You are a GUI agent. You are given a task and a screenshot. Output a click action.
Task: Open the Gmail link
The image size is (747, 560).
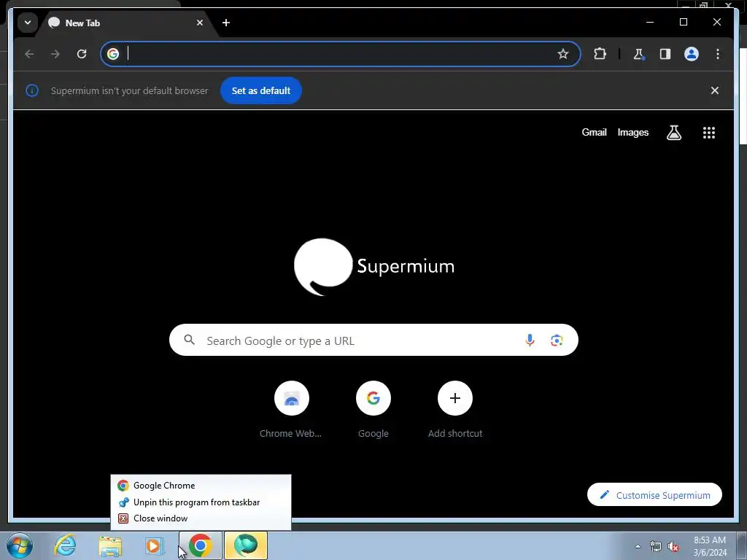tap(594, 133)
